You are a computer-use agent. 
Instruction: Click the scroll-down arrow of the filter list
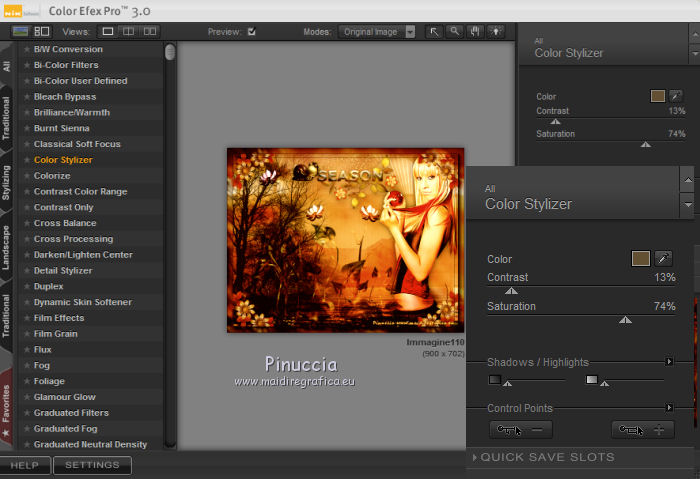pos(170,444)
